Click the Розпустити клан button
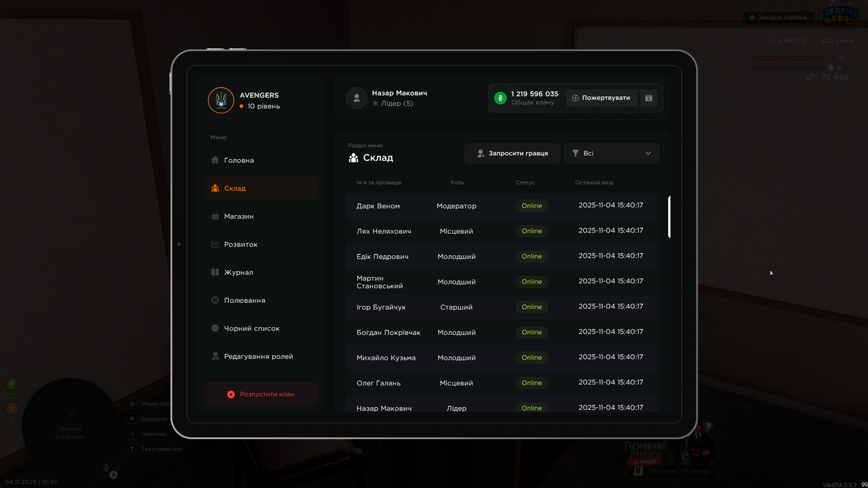The height and width of the screenshot is (488, 868). (260, 394)
